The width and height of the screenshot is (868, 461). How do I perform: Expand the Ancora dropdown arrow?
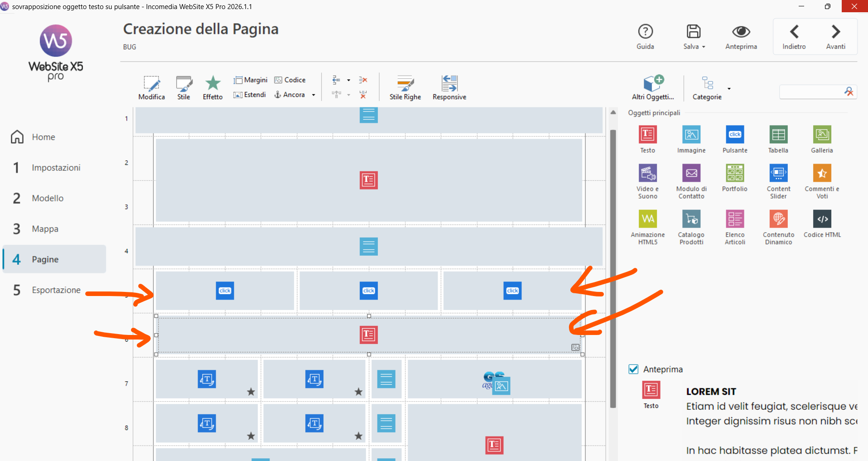coord(313,95)
